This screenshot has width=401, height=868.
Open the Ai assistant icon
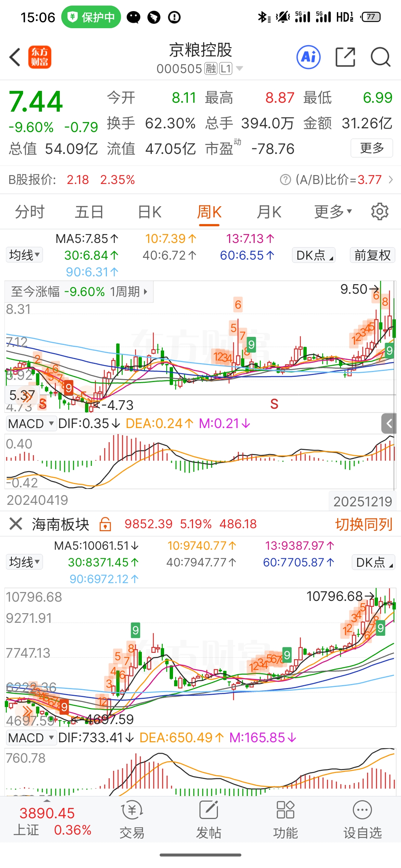point(309,57)
